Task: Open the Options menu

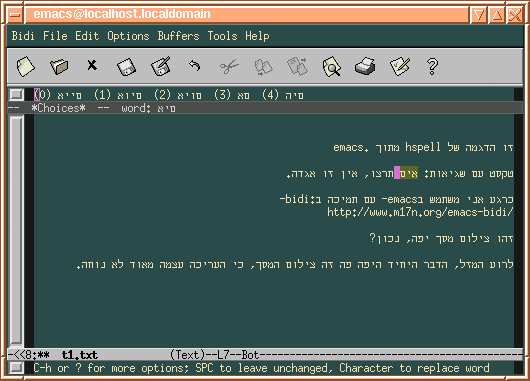Action: click(128, 36)
